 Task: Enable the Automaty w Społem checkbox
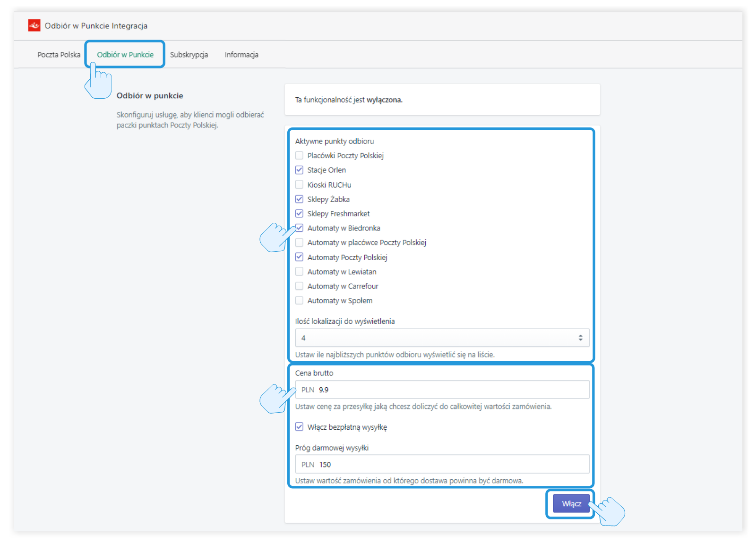[x=299, y=301]
